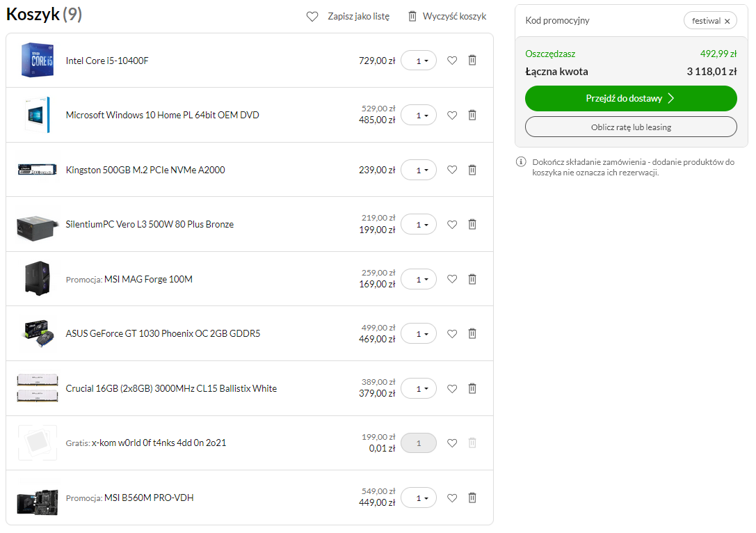Open quantity dropdown for Intel Core i5-10400F
756x533 pixels.
[419, 61]
